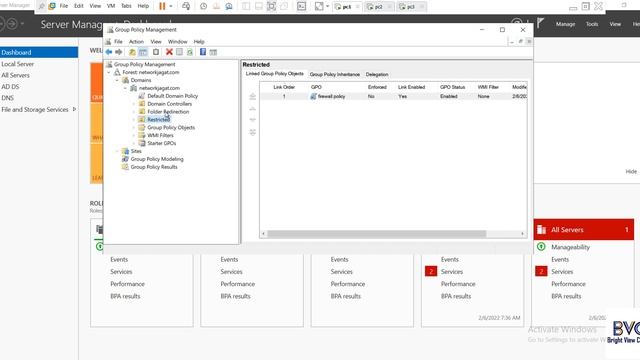Switch to the pc2 VM tab

coord(378,7)
